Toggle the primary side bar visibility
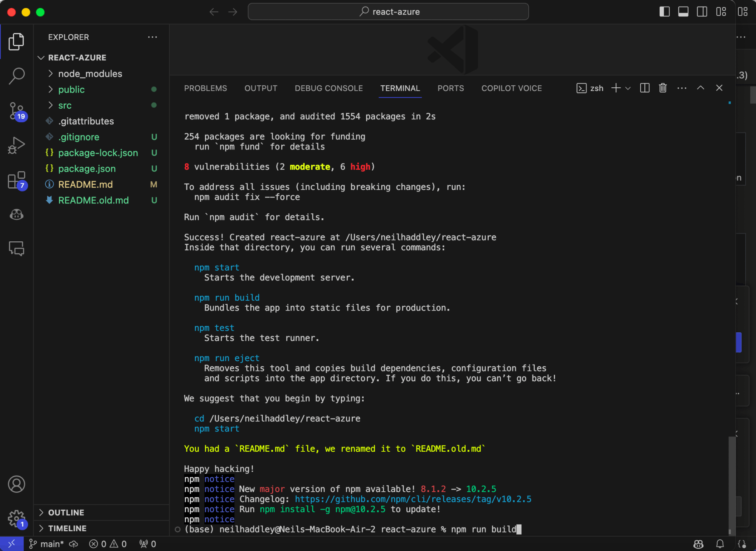 pos(664,12)
